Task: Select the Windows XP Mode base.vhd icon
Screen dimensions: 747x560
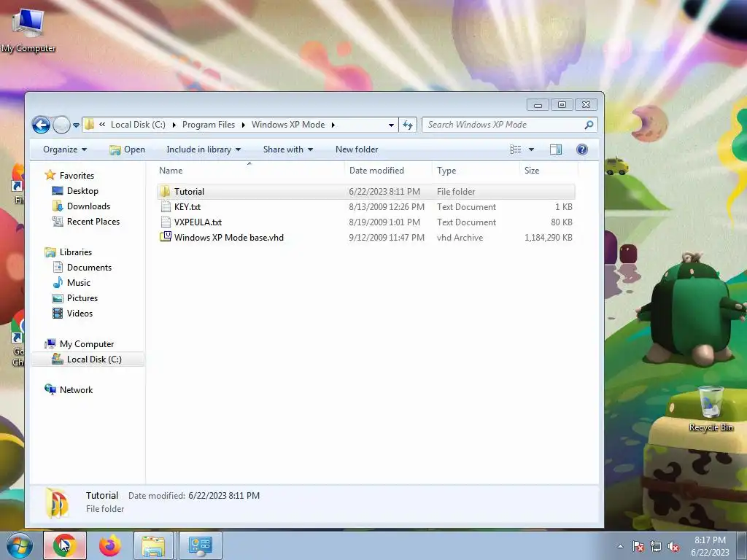Action: (166, 237)
